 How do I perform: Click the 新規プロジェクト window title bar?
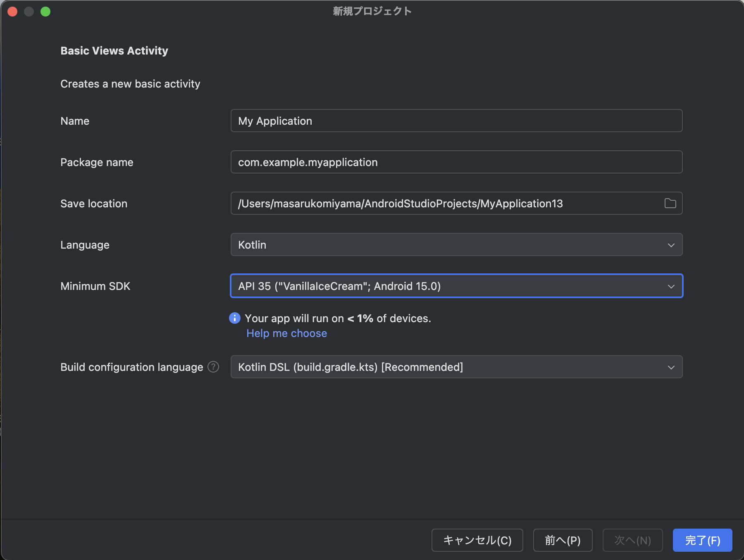(372, 11)
